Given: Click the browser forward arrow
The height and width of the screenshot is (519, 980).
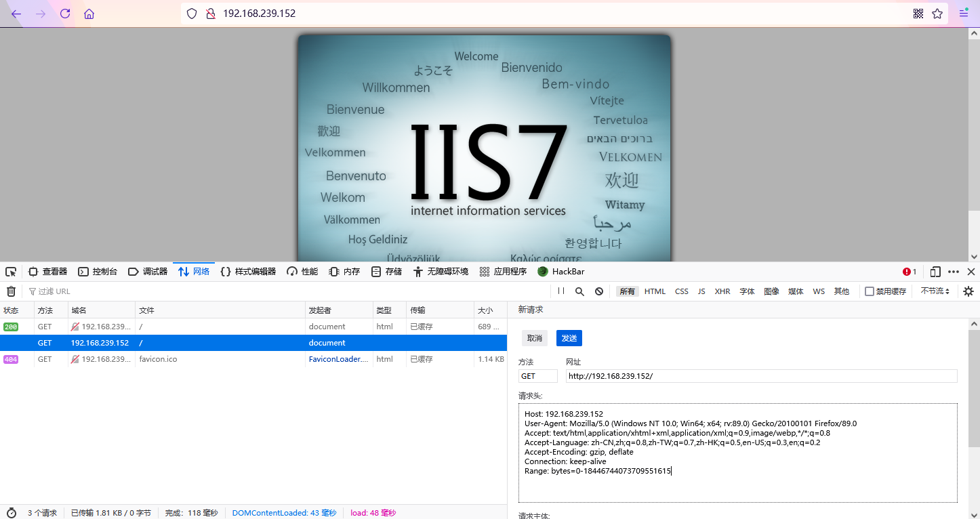Looking at the screenshot, I should click(x=41, y=14).
